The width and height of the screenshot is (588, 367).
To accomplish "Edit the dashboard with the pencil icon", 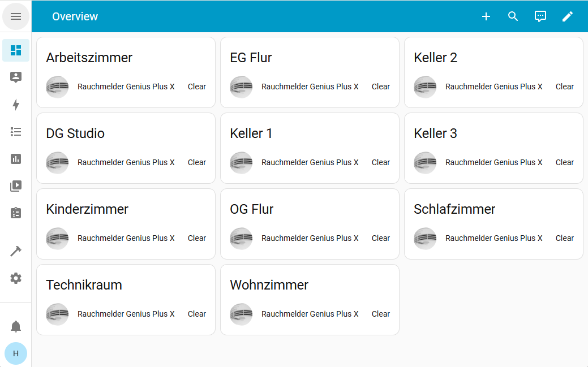I will point(567,16).
